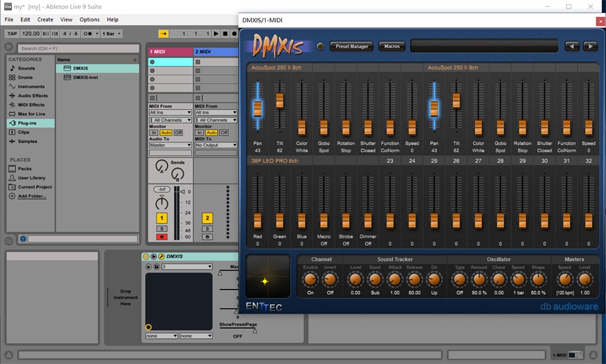The height and width of the screenshot is (364, 606).
Task: Click first AccuSpot Tilt fader
Action: coord(279,101)
